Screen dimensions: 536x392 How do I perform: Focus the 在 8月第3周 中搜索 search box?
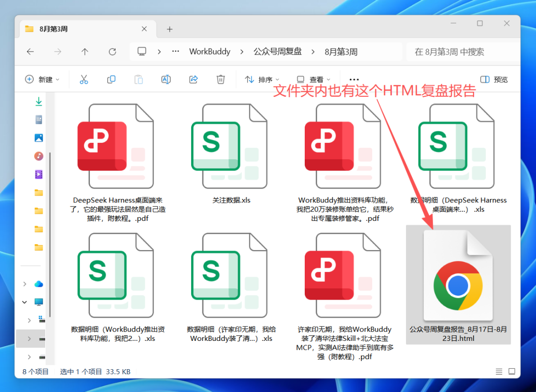(x=463, y=52)
